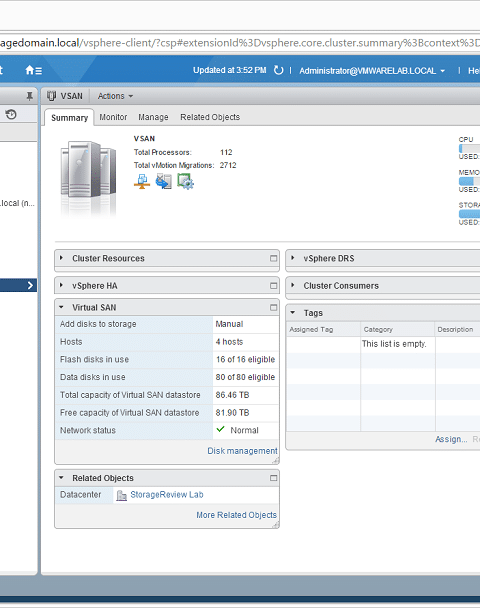Click the Storage usage bar
This screenshot has height=608, width=480.
click(469, 214)
